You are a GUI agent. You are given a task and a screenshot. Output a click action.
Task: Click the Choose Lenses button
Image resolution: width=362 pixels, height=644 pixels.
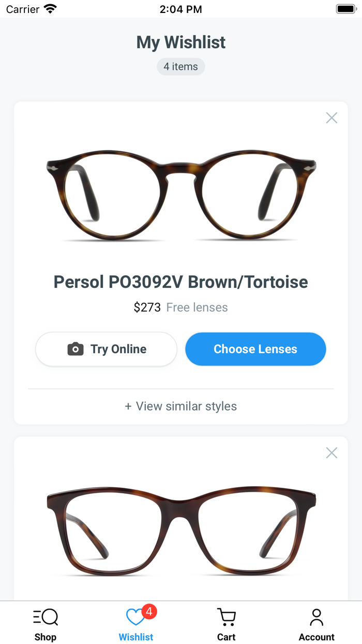point(255,349)
